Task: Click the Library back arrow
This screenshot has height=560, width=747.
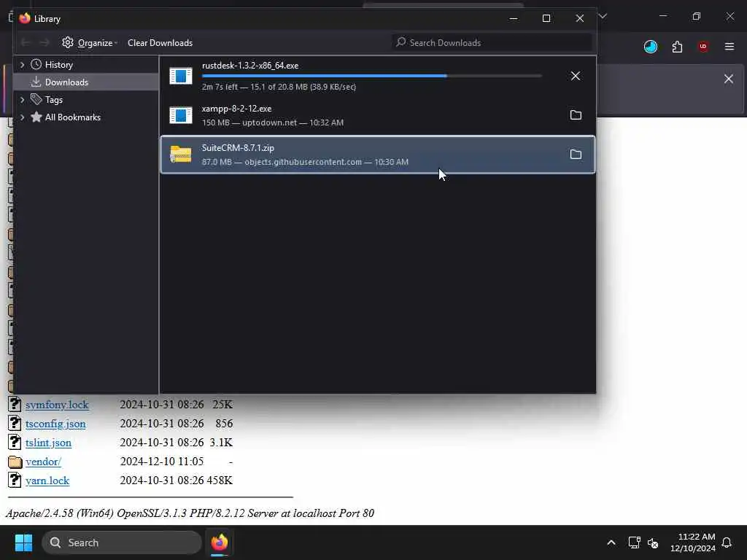Action: click(26, 43)
